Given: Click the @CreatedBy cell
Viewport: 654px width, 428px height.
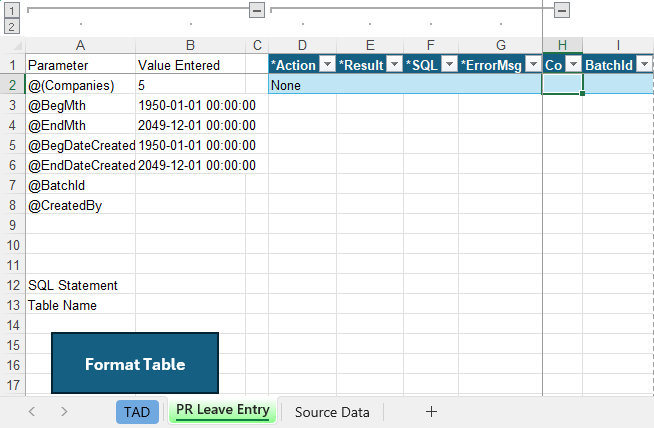Looking at the screenshot, I should [80, 205].
